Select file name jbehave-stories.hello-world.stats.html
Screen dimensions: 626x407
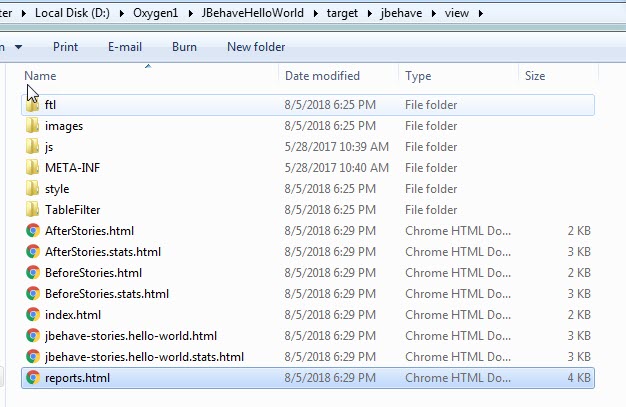[x=145, y=357]
